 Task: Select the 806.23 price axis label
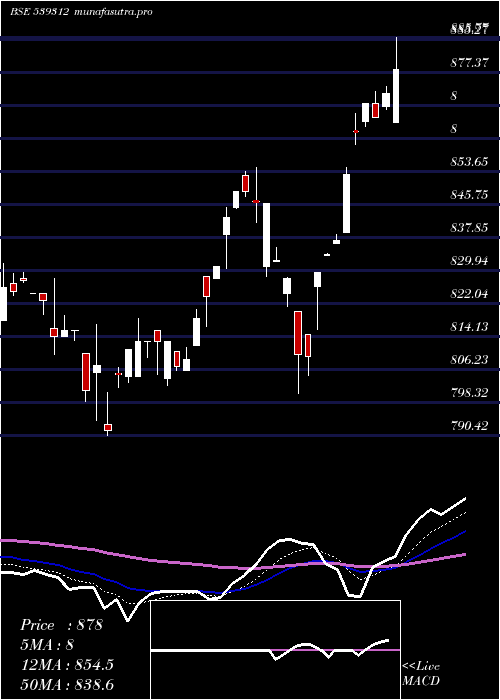(x=468, y=360)
